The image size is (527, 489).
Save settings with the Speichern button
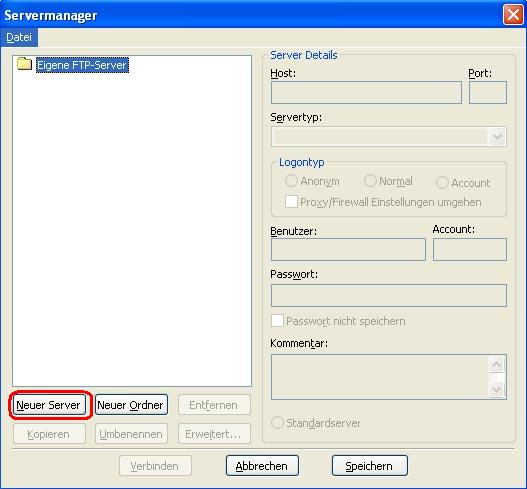[369, 466]
